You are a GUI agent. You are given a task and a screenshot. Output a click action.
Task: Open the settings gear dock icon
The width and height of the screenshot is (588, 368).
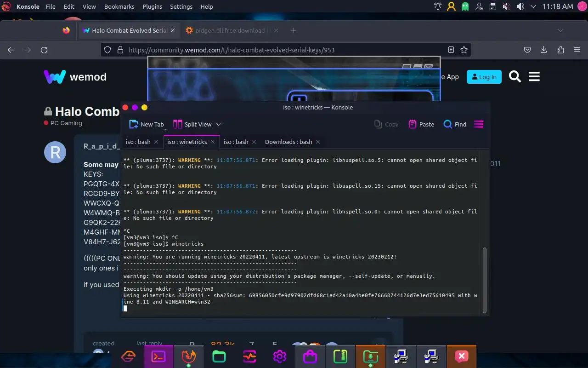(280, 356)
